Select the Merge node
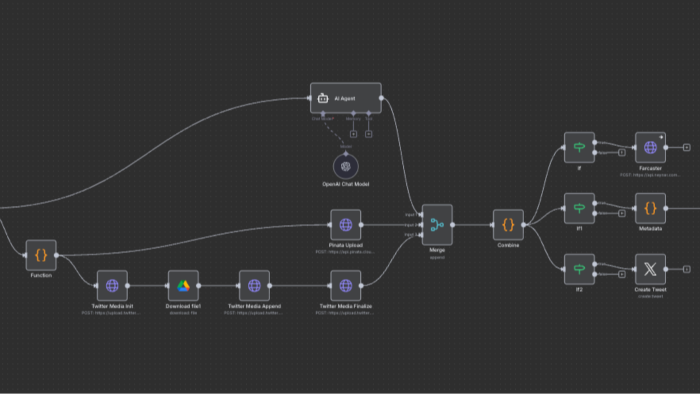Viewport: 700px width, 394px height. tap(437, 225)
